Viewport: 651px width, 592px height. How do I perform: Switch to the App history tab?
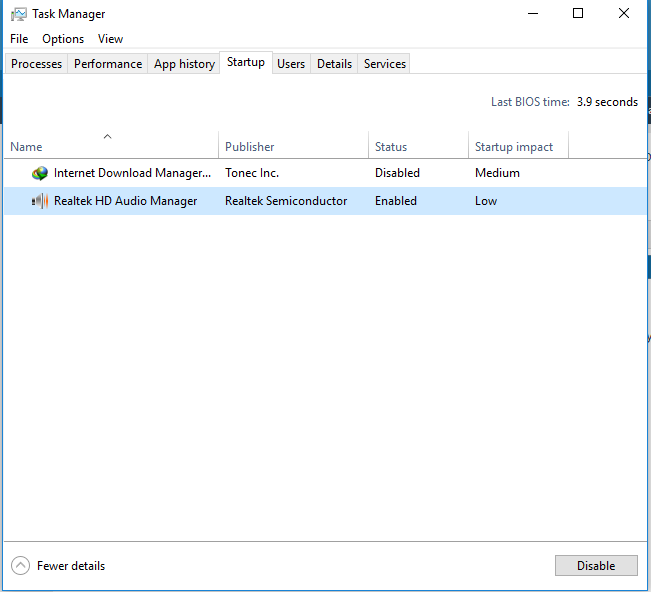184,64
